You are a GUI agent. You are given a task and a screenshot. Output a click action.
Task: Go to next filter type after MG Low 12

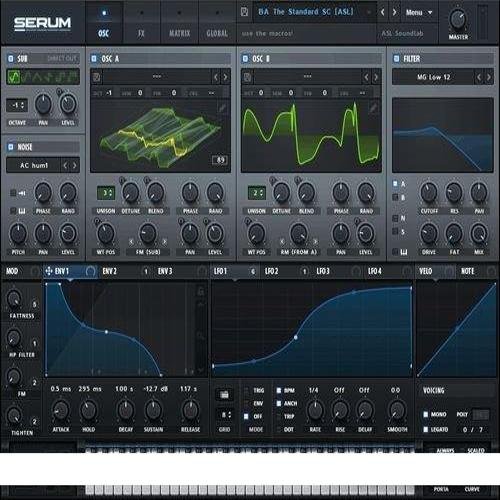click(488, 77)
